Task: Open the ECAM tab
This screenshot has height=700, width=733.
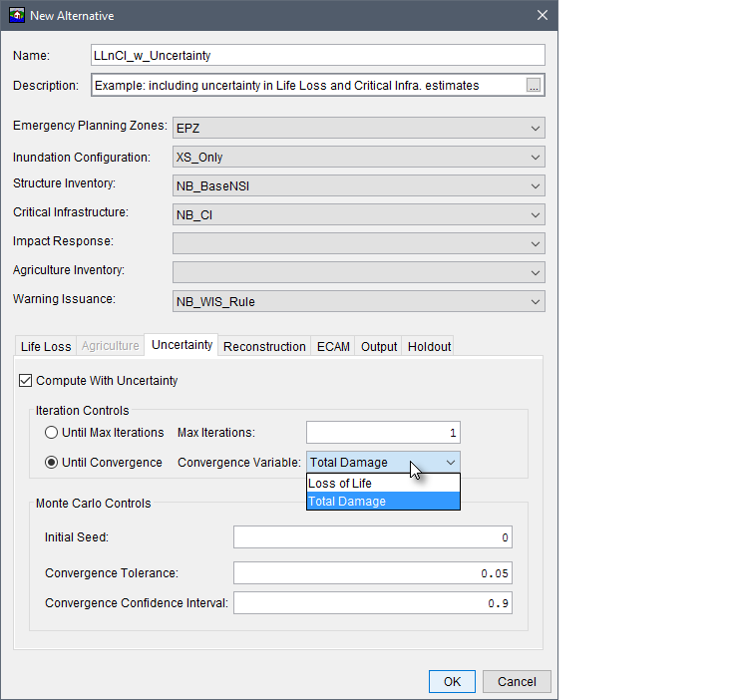Action: (333, 347)
